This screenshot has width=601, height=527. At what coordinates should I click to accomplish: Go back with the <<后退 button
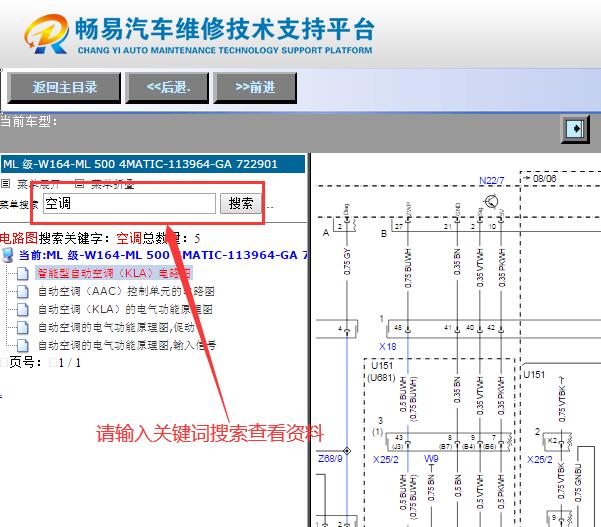tap(167, 87)
